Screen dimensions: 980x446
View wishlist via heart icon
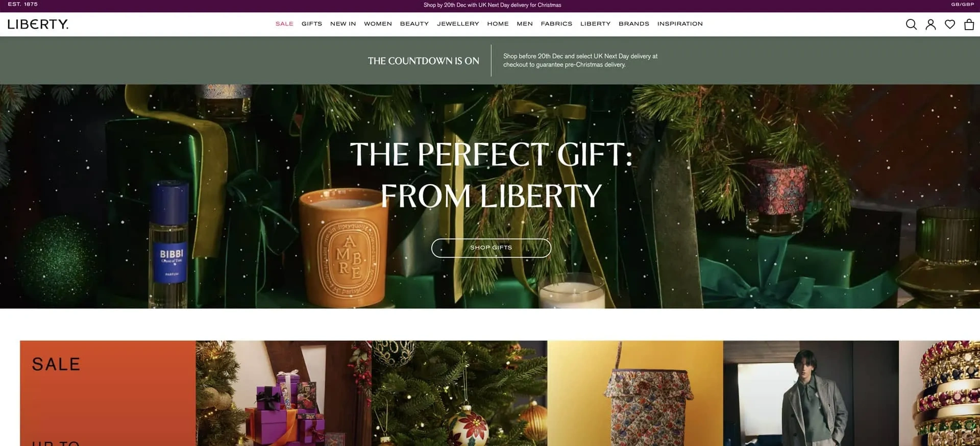coord(950,24)
